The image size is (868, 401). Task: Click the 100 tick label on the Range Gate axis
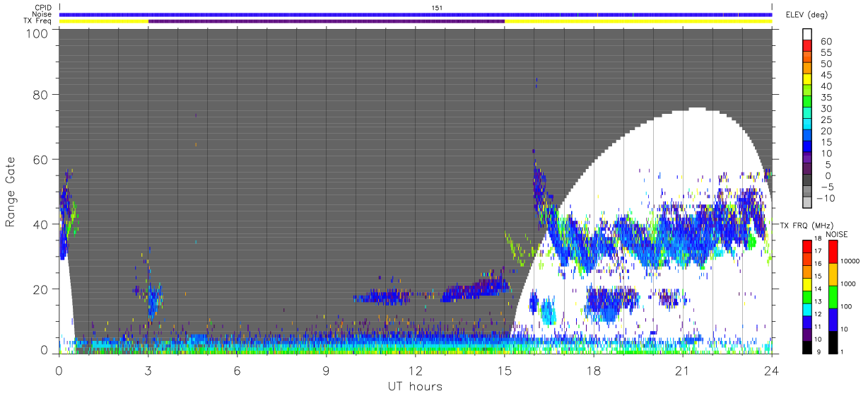click(x=38, y=33)
